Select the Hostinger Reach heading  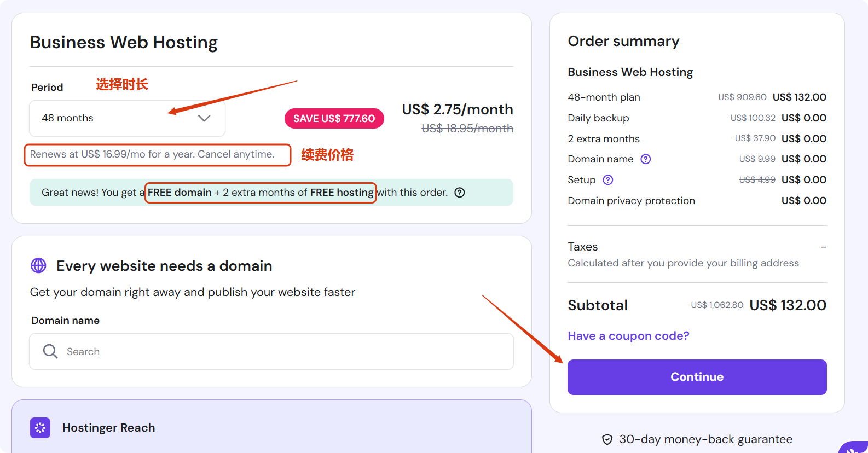click(108, 428)
